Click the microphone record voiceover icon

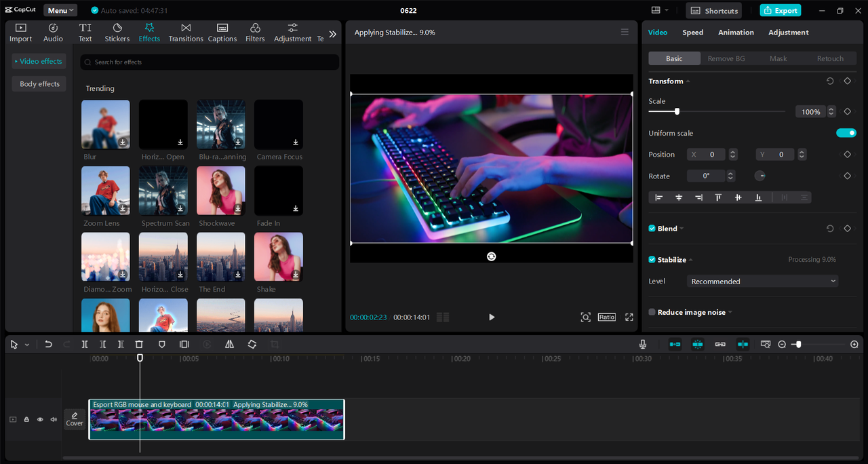[x=643, y=345]
